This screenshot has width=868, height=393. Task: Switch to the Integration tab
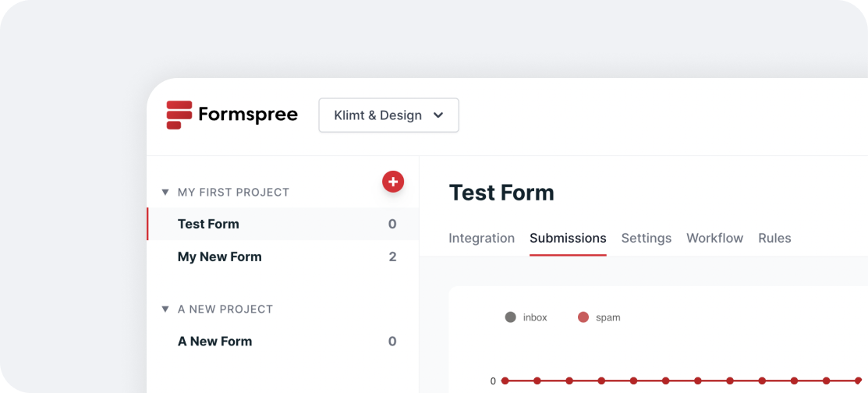pos(481,239)
